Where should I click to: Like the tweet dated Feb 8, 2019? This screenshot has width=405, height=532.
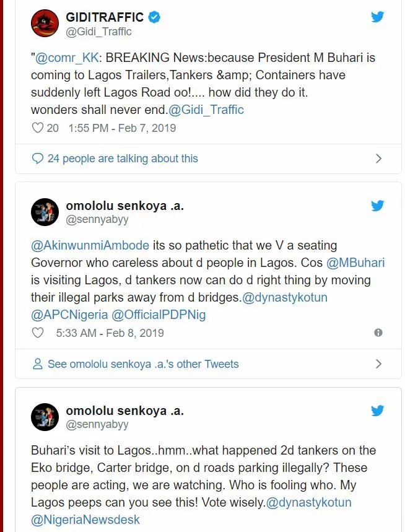click(37, 333)
